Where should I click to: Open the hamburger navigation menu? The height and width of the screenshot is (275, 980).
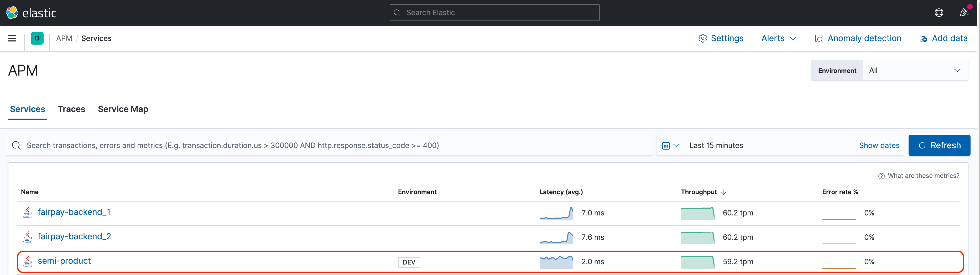click(12, 38)
